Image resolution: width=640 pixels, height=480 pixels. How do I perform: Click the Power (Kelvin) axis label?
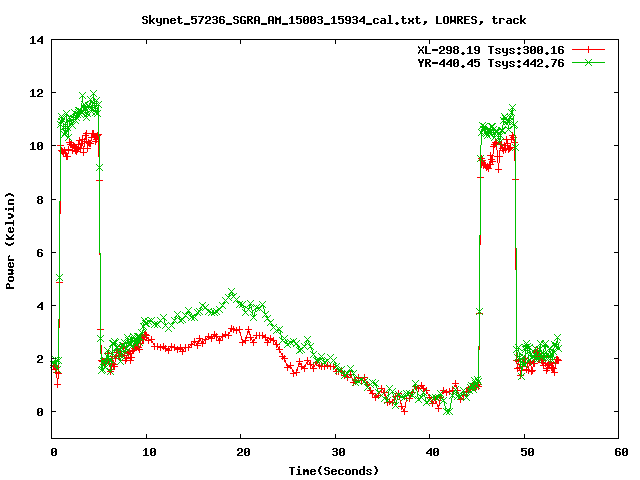pos(10,241)
